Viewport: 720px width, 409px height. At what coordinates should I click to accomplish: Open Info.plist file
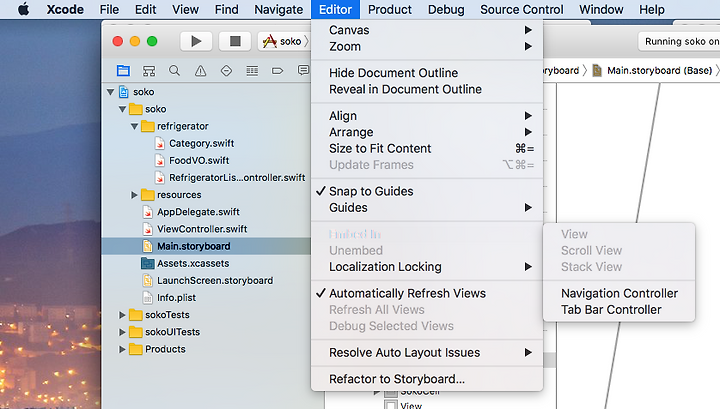[176, 297]
